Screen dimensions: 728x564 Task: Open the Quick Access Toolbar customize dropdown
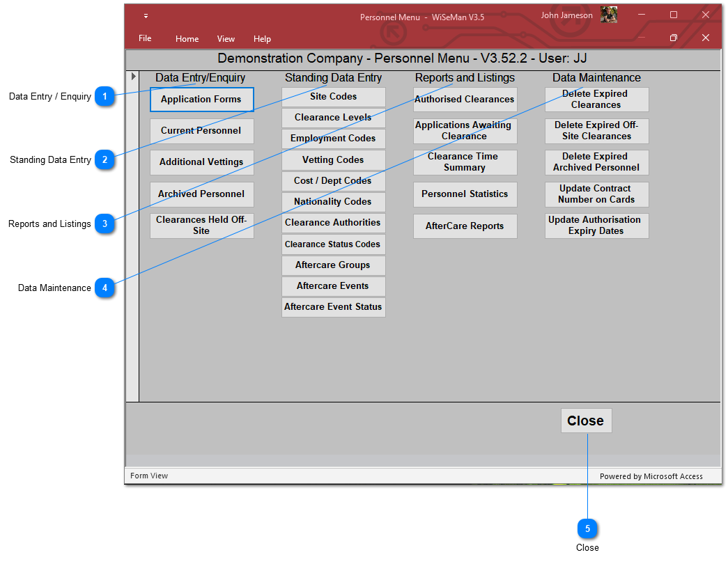[x=146, y=16]
